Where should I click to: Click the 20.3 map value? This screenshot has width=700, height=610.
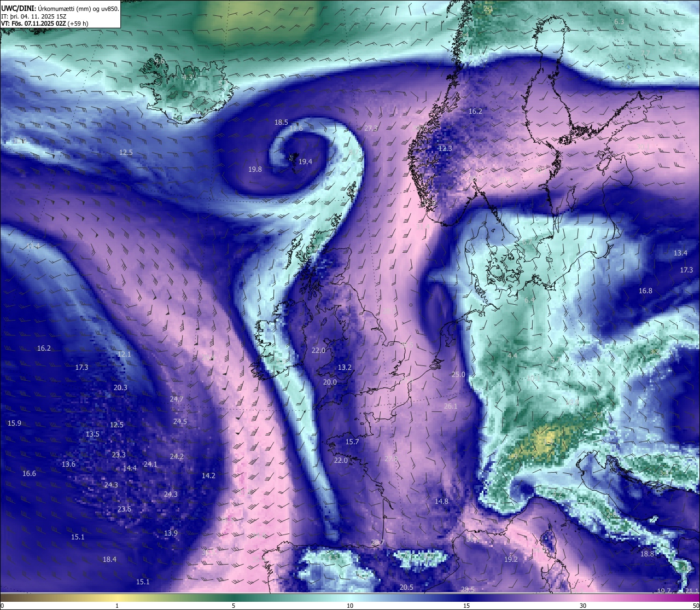(120, 388)
